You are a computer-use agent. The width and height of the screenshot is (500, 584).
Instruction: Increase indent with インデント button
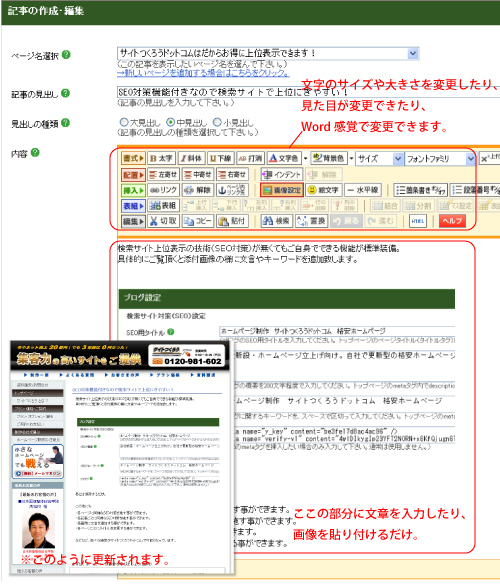point(282,174)
